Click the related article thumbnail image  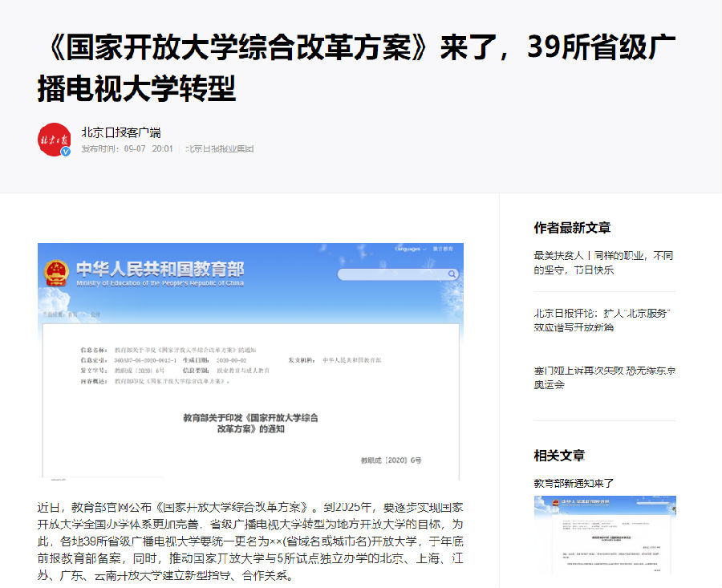tap(605, 534)
